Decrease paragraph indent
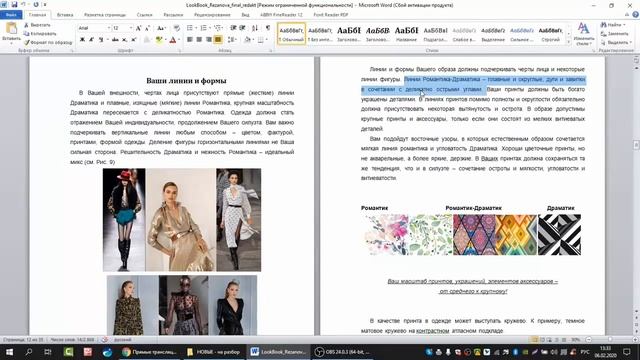Viewport: 640px width, 360px height. pyautogui.click(x=233, y=28)
